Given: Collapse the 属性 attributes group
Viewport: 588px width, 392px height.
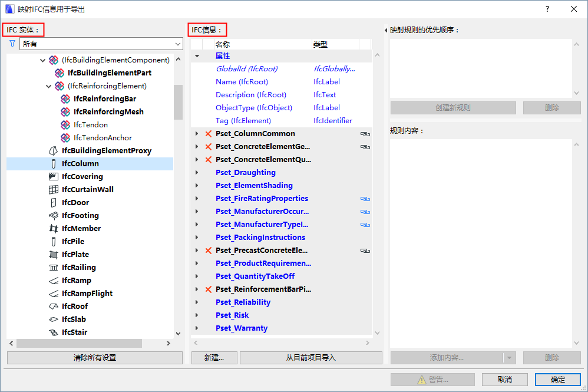Looking at the screenshot, I should 197,56.
